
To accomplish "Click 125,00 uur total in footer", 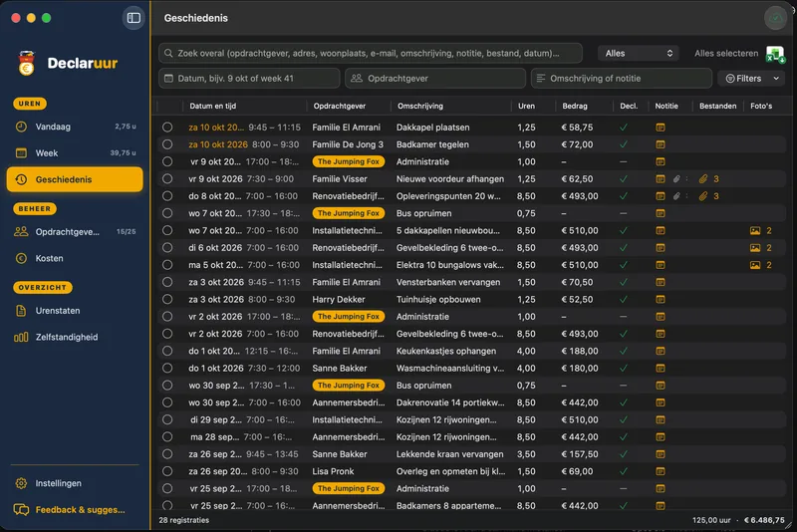I will pos(711,520).
